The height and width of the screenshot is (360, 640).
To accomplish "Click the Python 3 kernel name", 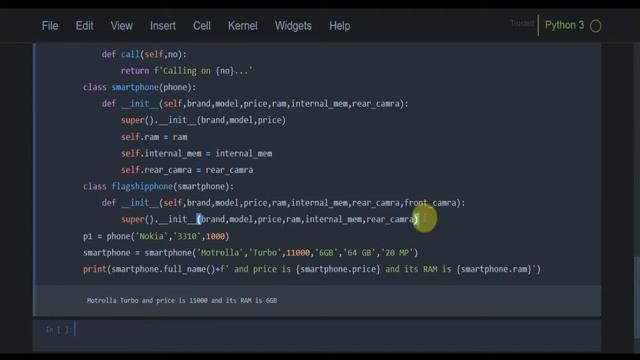I will coord(564,25).
